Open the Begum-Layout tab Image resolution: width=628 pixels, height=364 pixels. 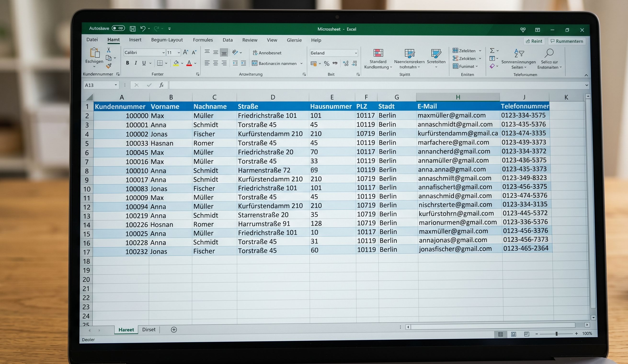[167, 40]
